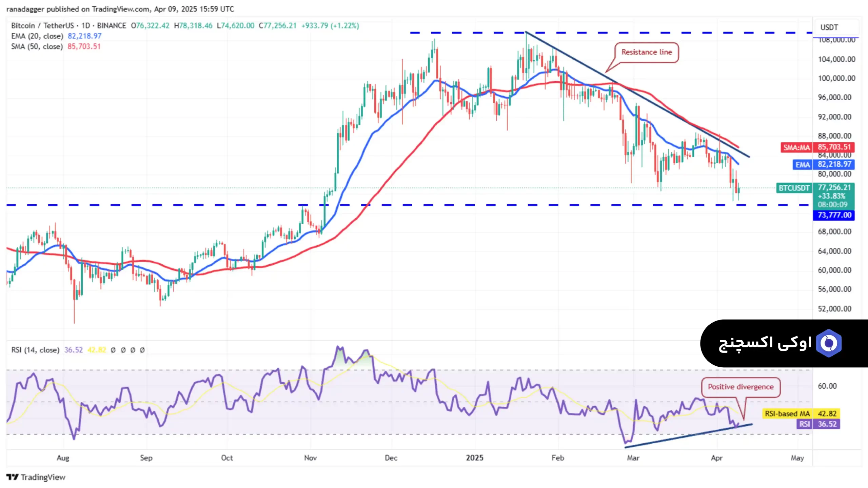Click the 2025 year marker on time axis
Image resolution: width=868 pixels, height=488 pixels.
click(474, 458)
